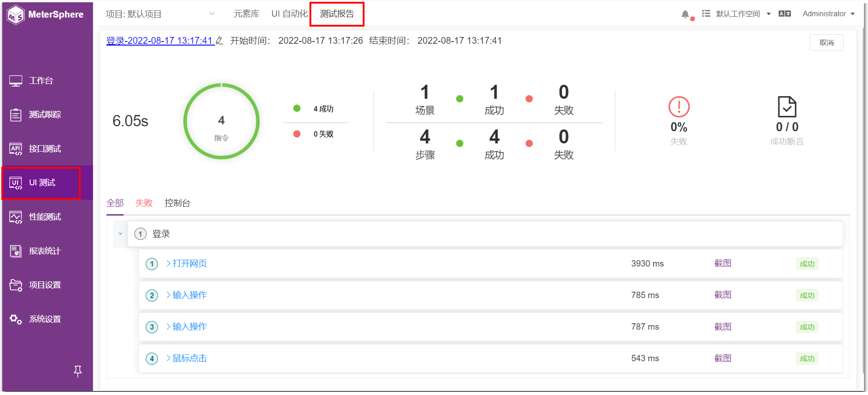The height and width of the screenshot is (395, 868).
Task: Select the 测试报告 top menu
Action: (x=337, y=14)
